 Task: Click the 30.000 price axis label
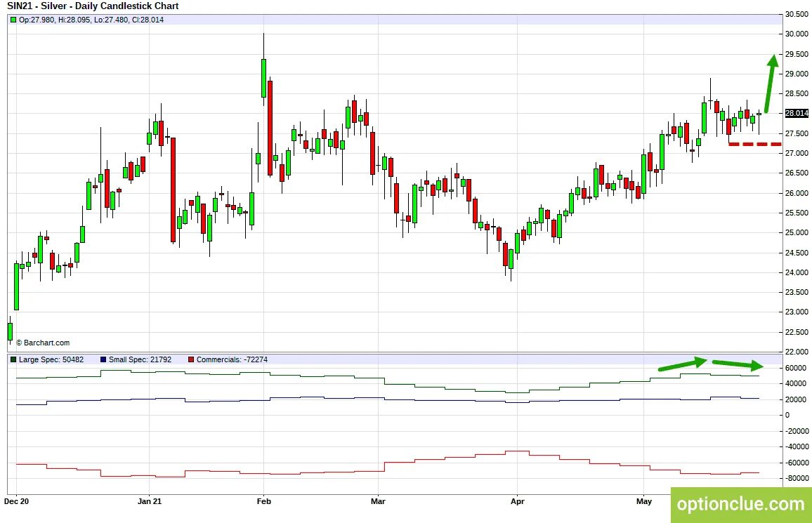click(797, 34)
